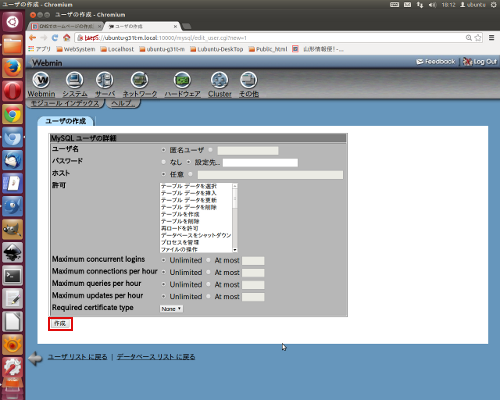This screenshot has height=400, width=500.
Task: Launch Opera from the launcher
Action: (13, 91)
